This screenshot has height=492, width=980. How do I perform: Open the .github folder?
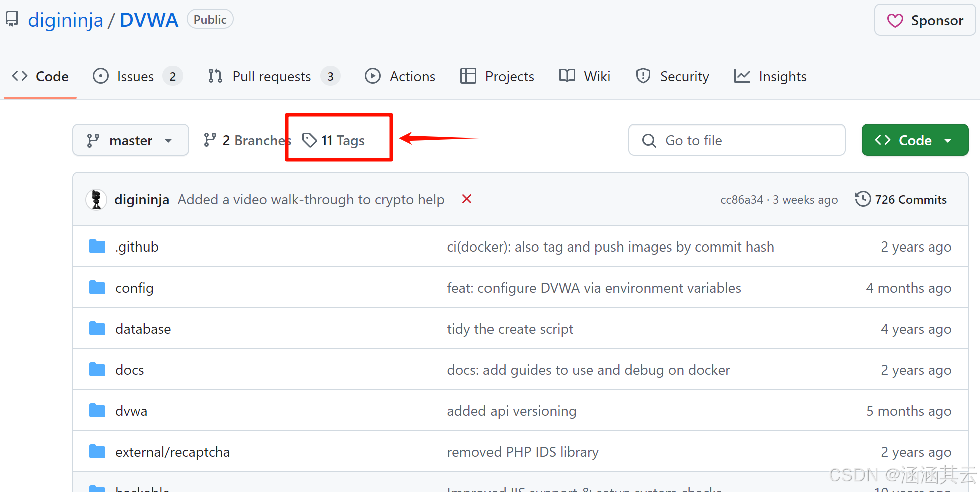(137, 247)
